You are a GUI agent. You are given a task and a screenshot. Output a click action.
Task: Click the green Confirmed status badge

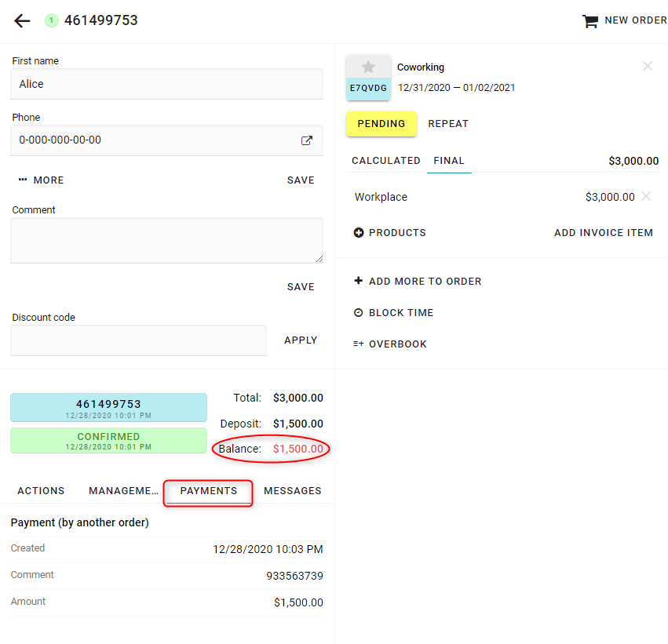coord(108,441)
